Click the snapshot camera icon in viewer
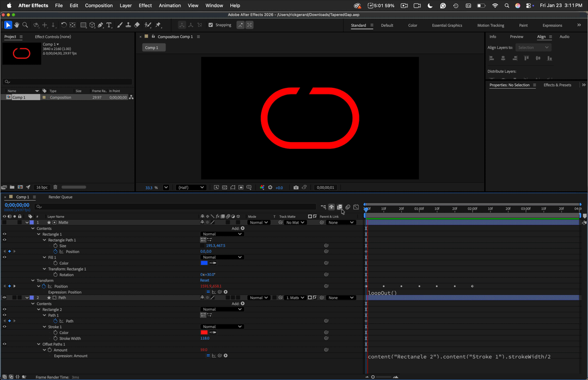 pos(296,187)
